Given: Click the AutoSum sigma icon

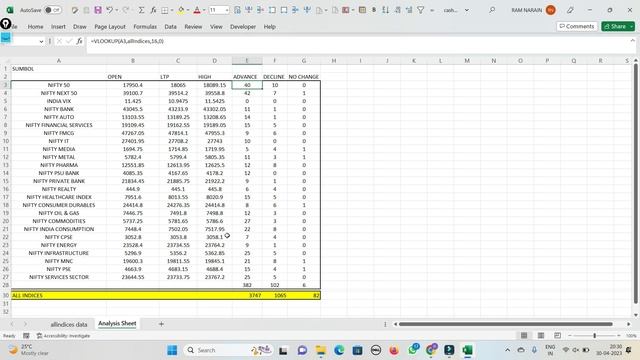Looking at the screenshot, I should (x=141, y=10).
